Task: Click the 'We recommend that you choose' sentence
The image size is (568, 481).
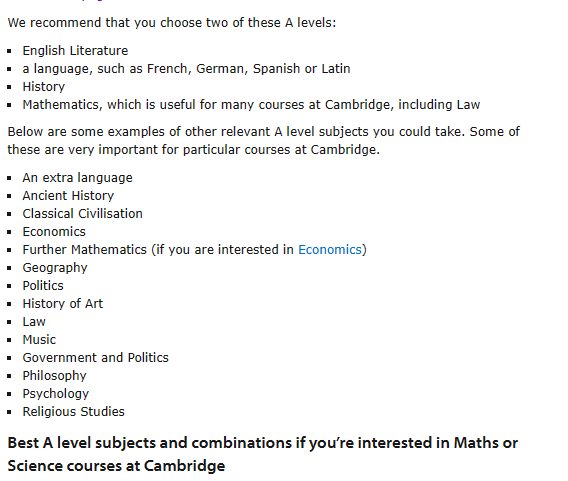Action: pyautogui.click(x=172, y=22)
